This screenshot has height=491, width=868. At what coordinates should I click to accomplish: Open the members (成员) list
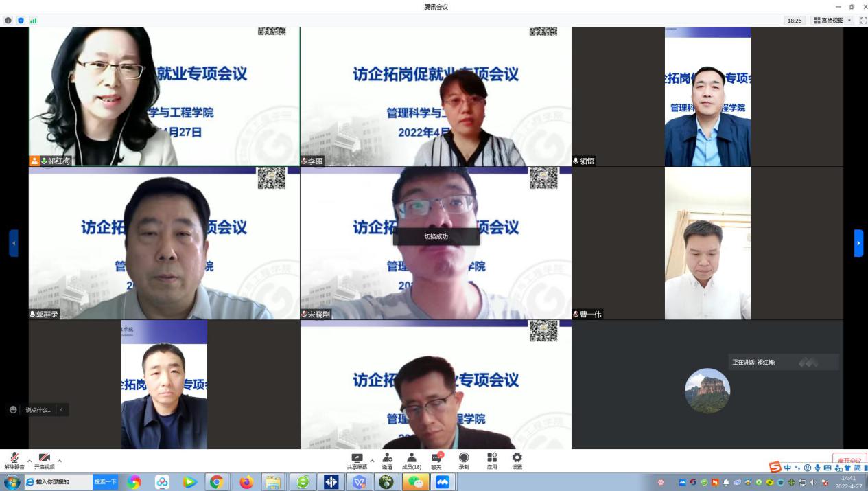click(x=412, y=459)
